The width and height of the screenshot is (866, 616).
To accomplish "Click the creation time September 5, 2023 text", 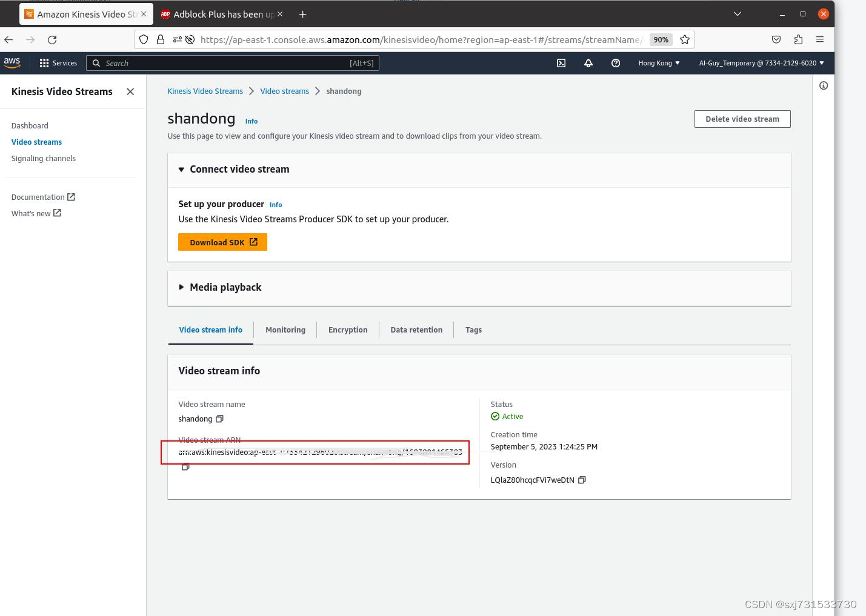I will pos(544,446).
